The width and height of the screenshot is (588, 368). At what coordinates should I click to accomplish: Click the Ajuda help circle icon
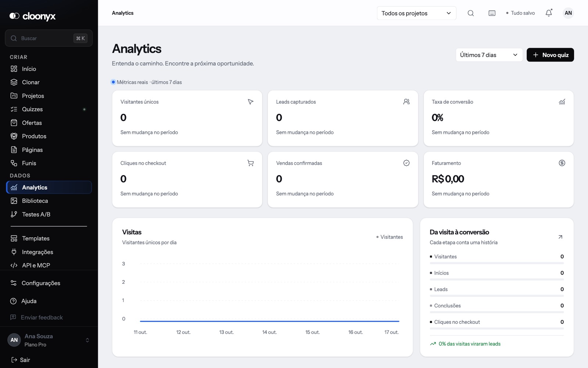point(14,301)
